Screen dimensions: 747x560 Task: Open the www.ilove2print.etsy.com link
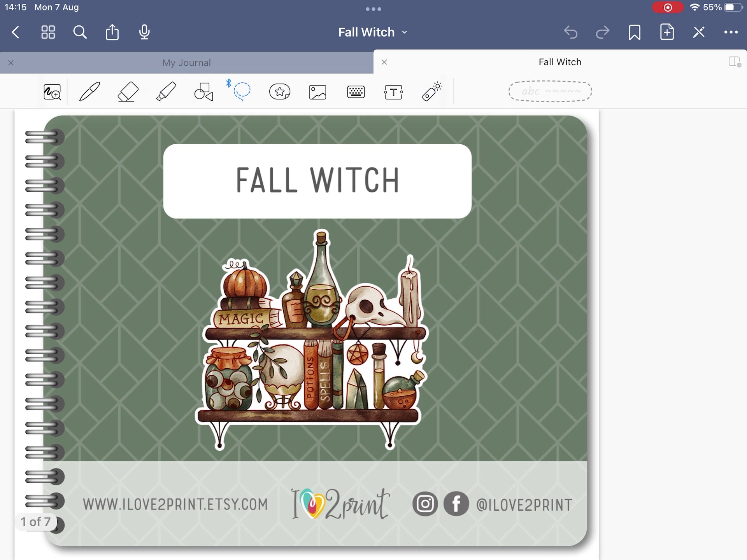(x=175, y=504)
